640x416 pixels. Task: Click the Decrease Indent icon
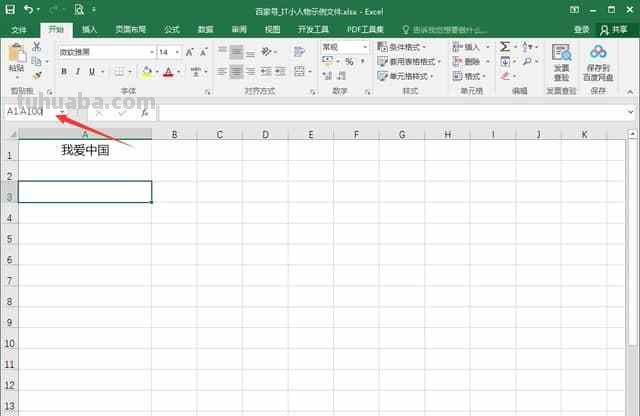(x=266, y=71)
